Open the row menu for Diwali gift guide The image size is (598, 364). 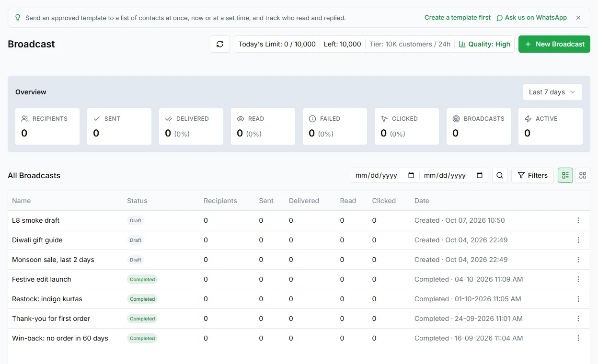pos(578,240)
